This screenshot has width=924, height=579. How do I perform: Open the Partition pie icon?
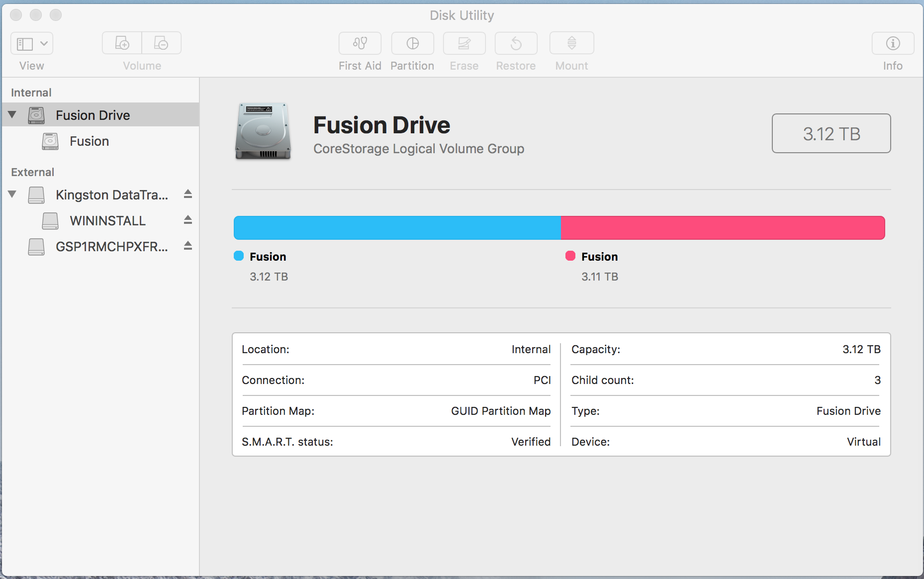point(413,44)
